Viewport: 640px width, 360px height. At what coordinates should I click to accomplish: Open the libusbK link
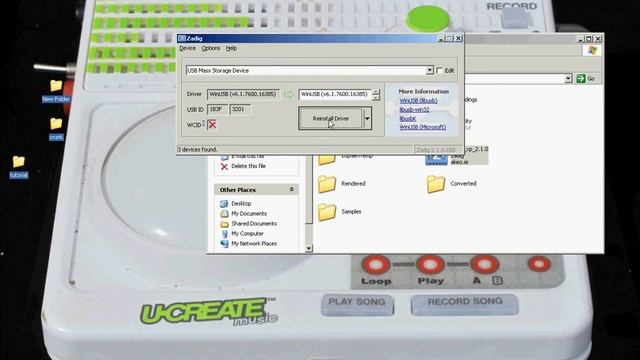coord(407,119)
